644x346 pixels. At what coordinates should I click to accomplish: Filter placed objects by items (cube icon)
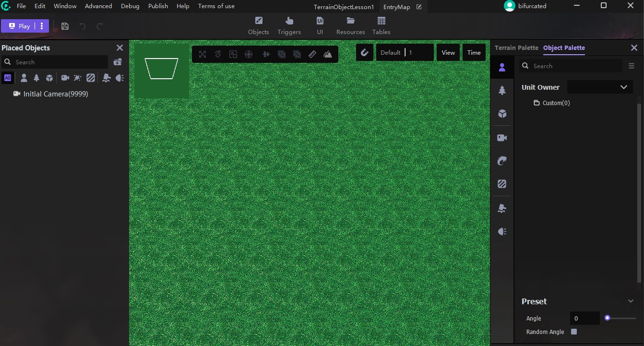tap(49, 78)
